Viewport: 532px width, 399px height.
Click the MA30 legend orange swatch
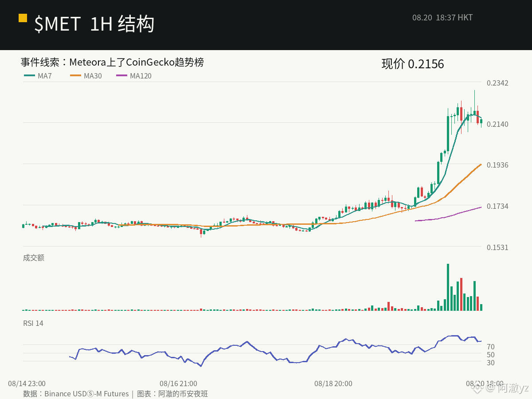(76, 76)
